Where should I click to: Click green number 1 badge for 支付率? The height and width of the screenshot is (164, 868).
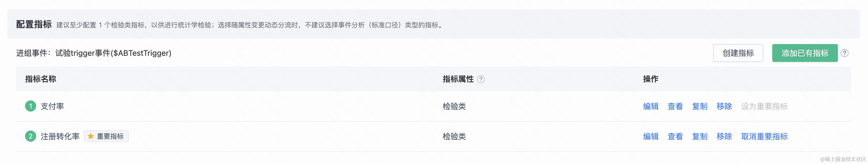31,106
